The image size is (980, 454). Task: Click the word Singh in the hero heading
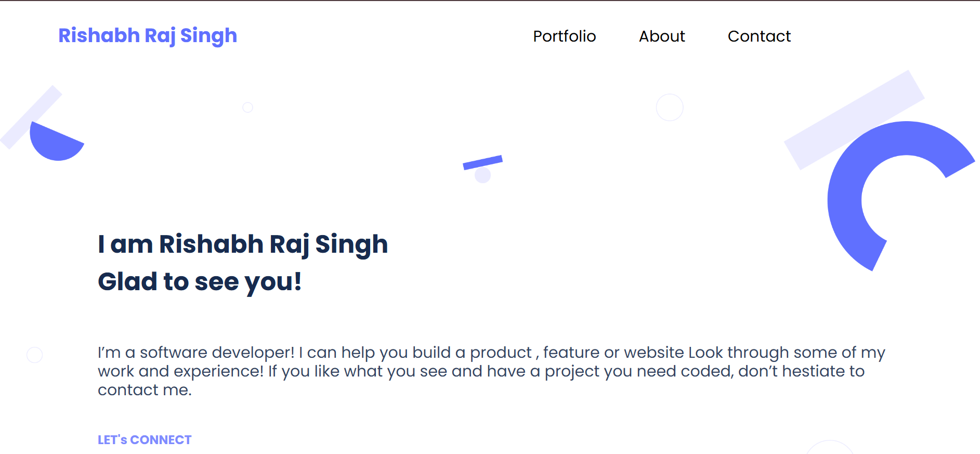[x=351, y=244]
